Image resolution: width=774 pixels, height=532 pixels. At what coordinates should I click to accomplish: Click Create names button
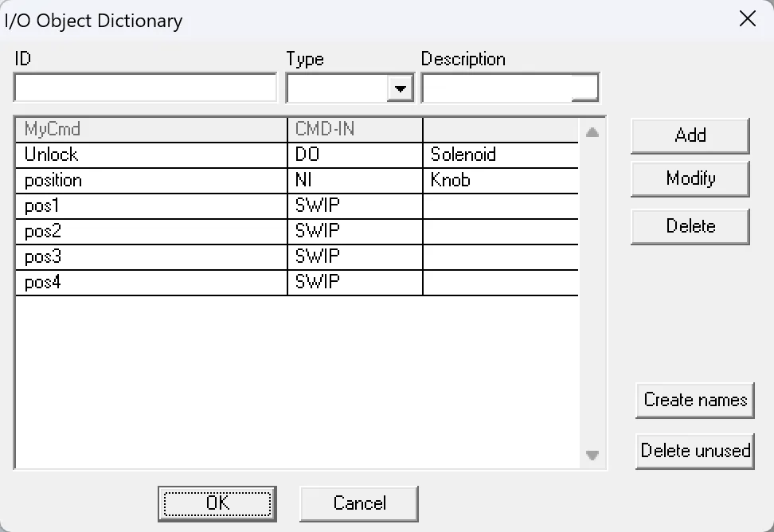click(x=694, y=400)
